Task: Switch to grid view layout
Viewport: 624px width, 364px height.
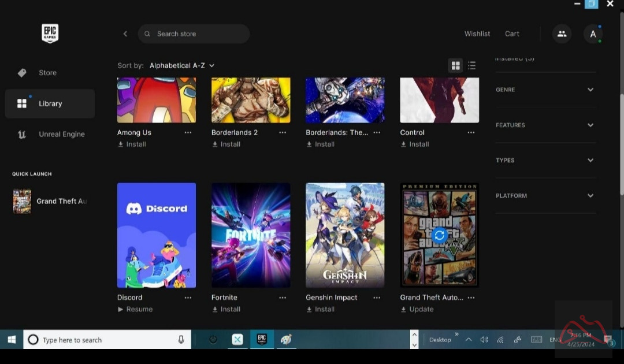Action: (455, 66)
